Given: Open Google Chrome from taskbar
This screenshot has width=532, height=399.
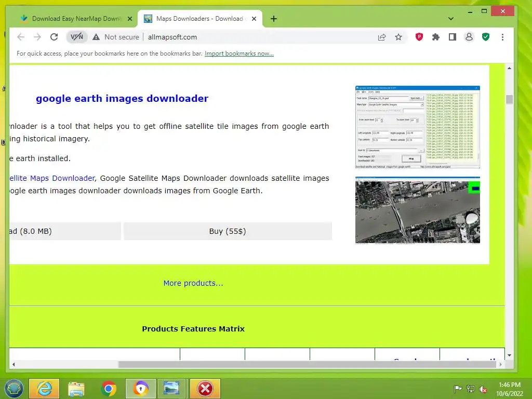Looking at the screenshot, I should pyautogui.click(x=109, y=389).
